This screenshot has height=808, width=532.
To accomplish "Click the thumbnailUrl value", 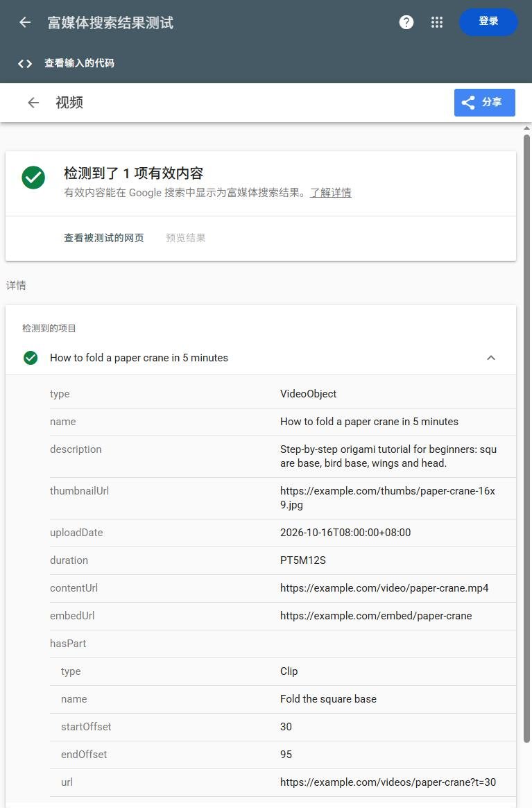I will click(x=388, y=498).
